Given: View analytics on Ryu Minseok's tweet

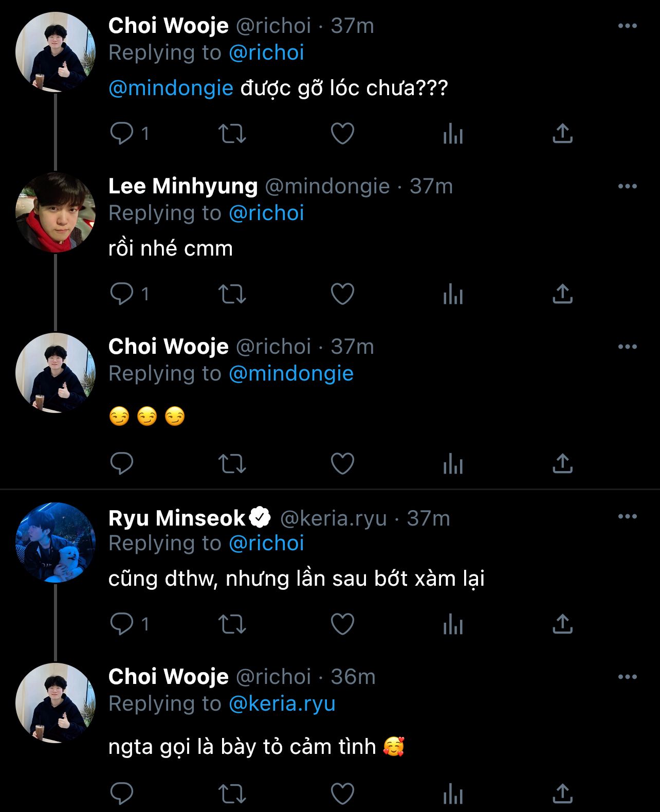Looking at the screenshot, I should click(x=453, y=624).
